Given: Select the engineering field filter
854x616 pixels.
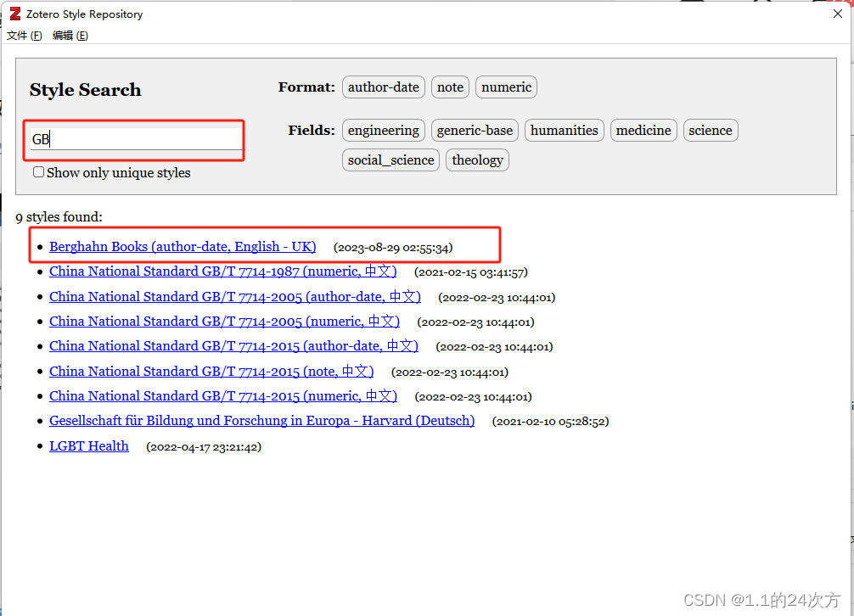Looking at the screenshot, I should coord(384,131).
